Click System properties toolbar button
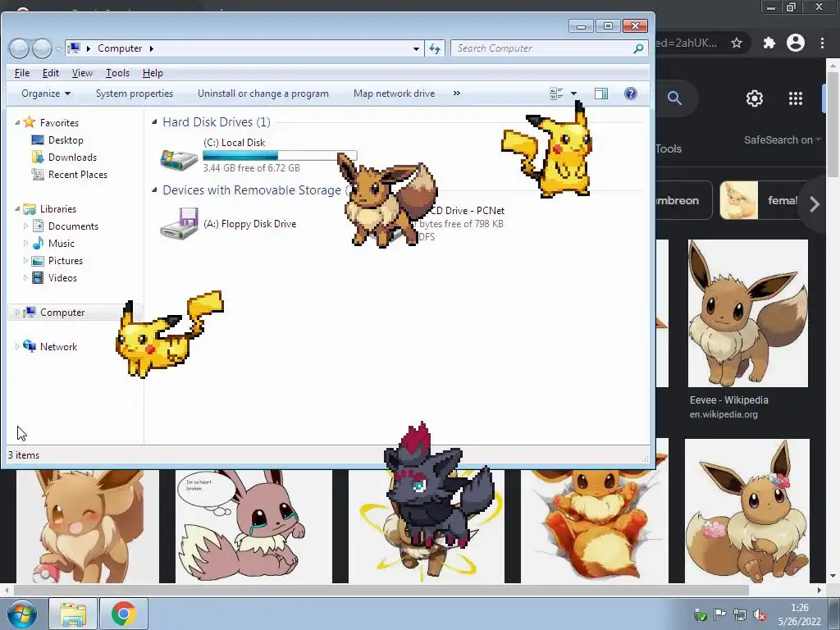Screen dimensions: 840x630 coord(135,94)
